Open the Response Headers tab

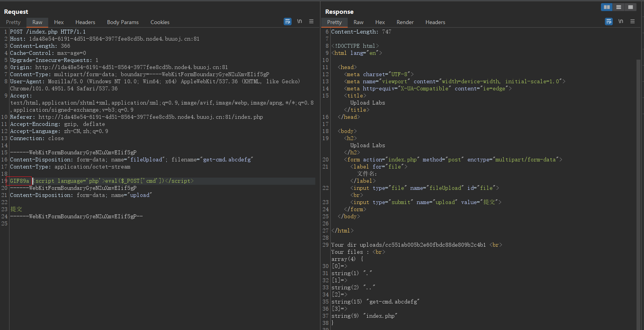435,22
